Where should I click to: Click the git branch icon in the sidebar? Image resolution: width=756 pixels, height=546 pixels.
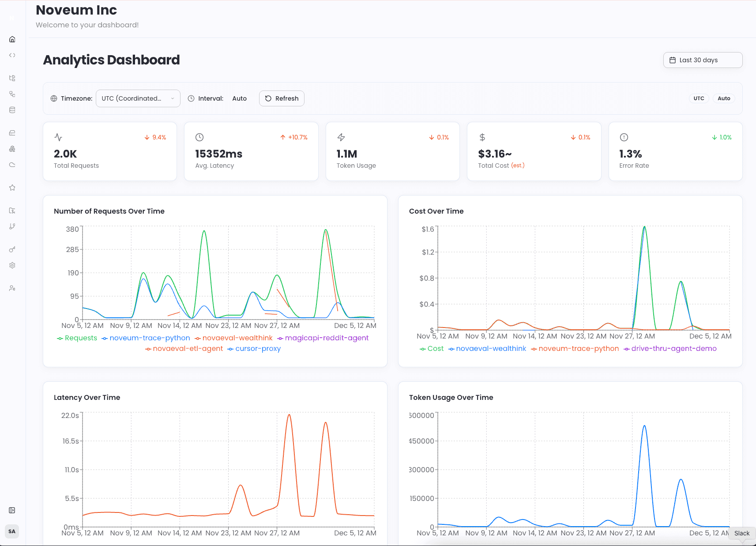point(12,226)
